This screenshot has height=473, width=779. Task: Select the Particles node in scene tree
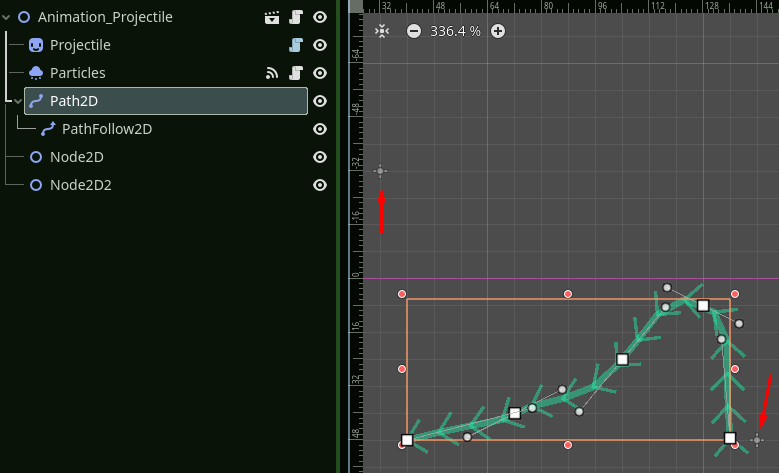coord(77,73)
